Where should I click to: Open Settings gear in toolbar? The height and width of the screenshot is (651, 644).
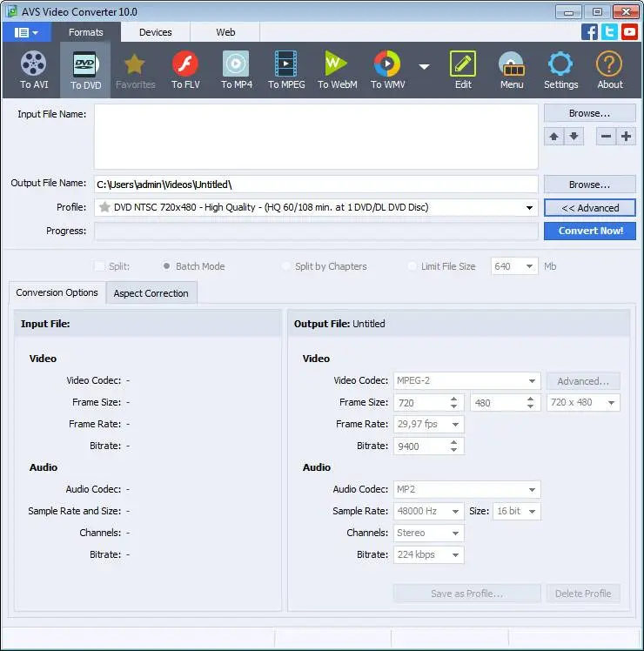pyautogui.click(x=560, y=70)
